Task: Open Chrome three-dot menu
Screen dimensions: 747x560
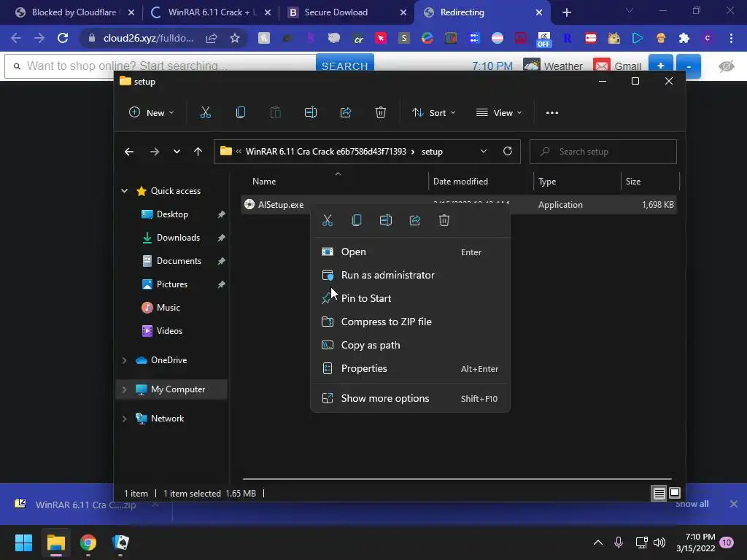Action: coord(731,38)
